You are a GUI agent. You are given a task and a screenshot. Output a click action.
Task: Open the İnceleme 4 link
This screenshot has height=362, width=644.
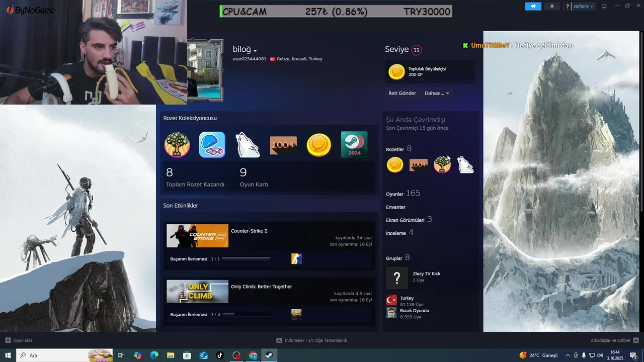click(399, 233)
